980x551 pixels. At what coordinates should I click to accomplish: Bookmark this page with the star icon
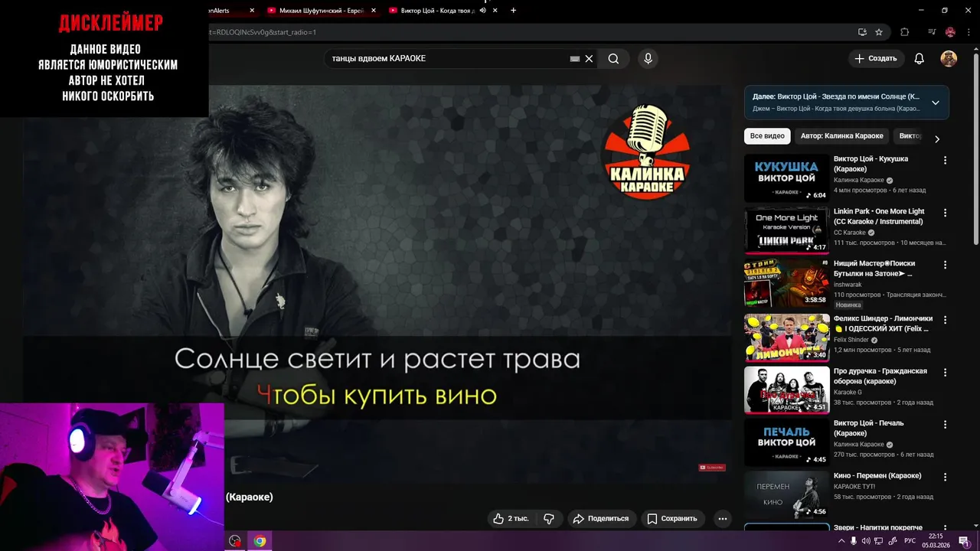click(x=879, y=32)
